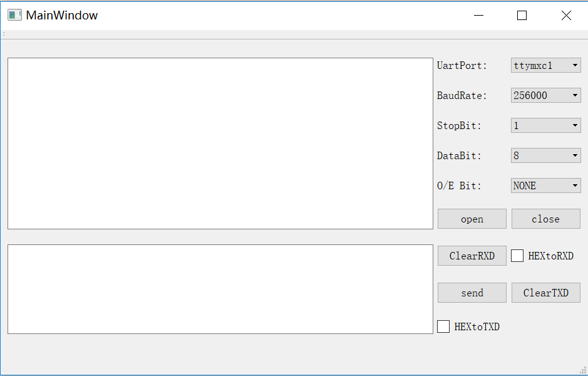Image resolution: width=588 pixels, height=376 pixels.
Task: Open the StopBit dropdown
Action: coord(545,125)
